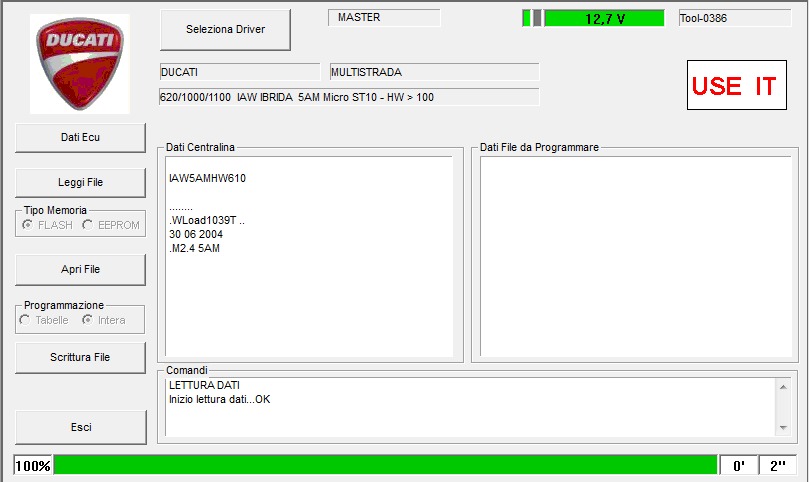Click inside Dati File da Programmare panel

[635, 255]
